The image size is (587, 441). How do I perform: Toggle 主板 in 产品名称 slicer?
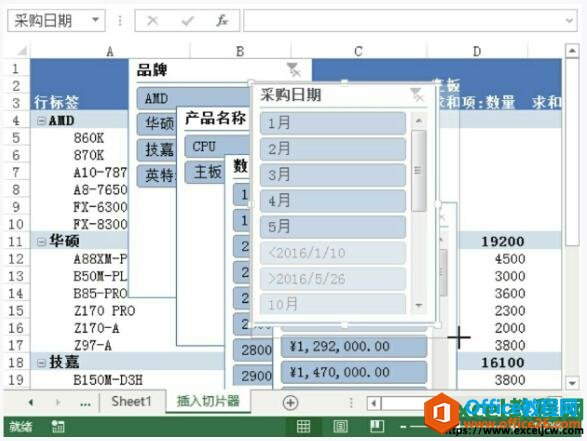205,173
